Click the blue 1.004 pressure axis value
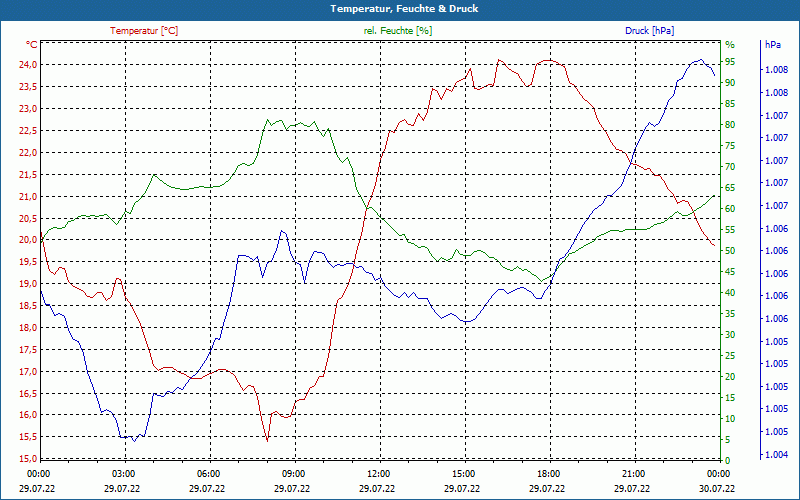 776,455
